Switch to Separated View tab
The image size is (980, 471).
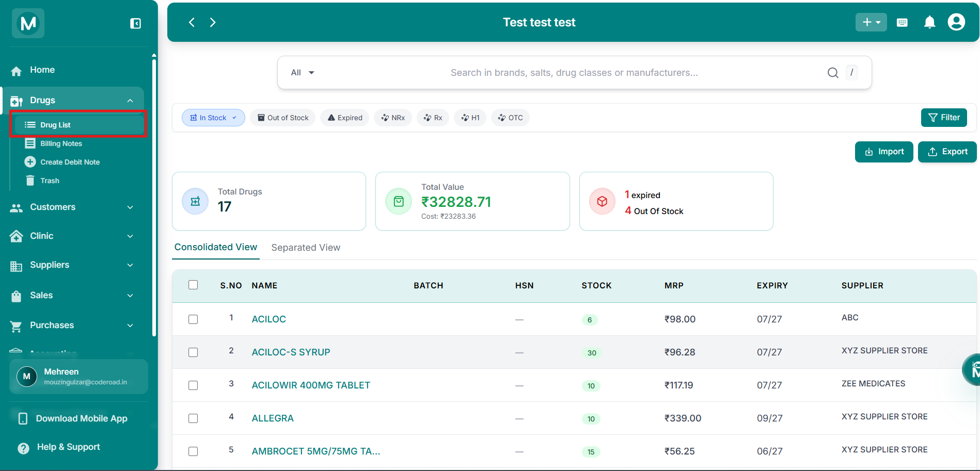point(306,248)
